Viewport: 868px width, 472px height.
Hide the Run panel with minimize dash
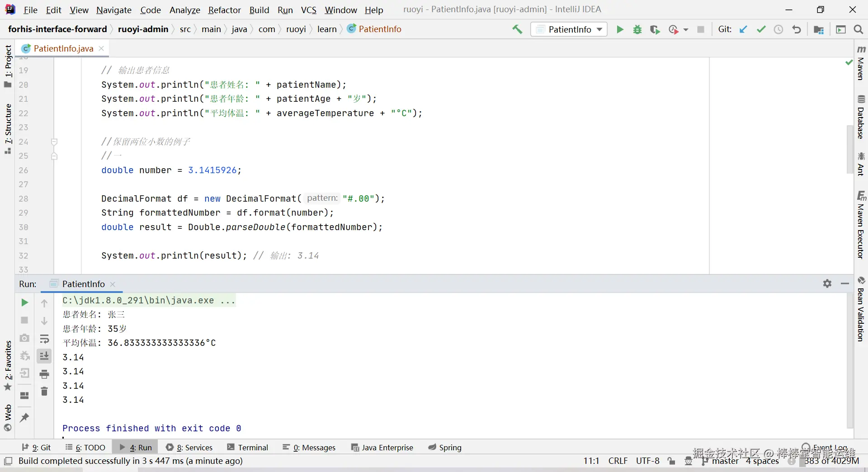845,283
